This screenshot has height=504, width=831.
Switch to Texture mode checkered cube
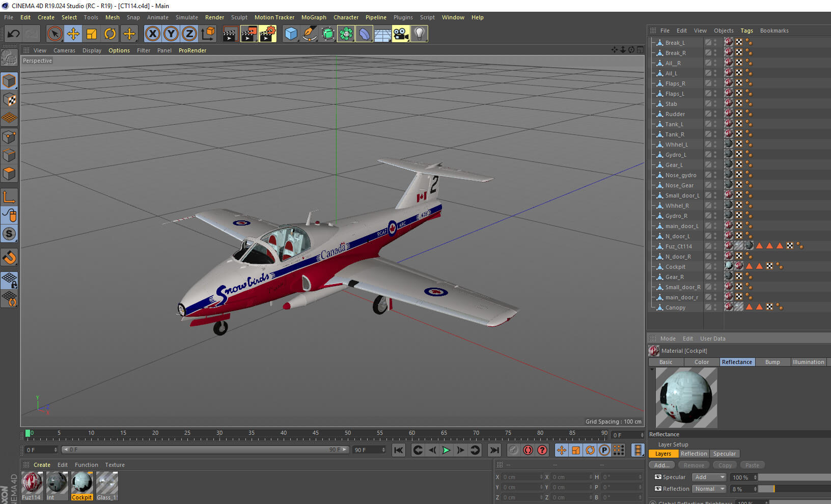click(x=9, y=100)
